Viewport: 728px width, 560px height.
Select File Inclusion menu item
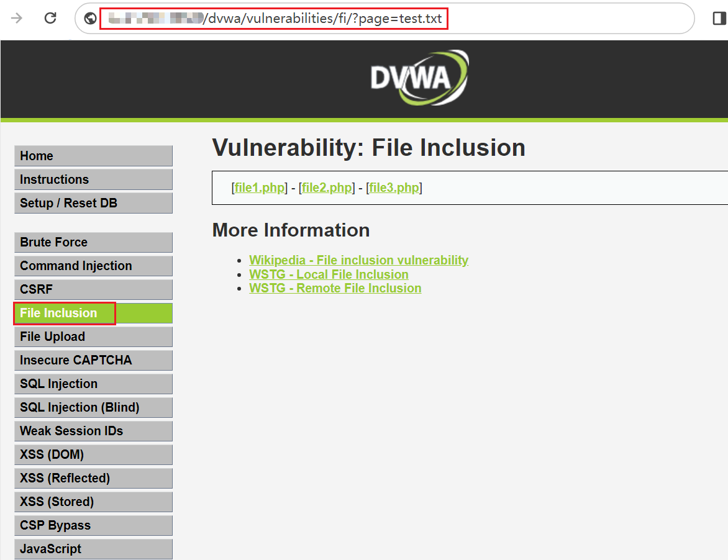[93, 313]
